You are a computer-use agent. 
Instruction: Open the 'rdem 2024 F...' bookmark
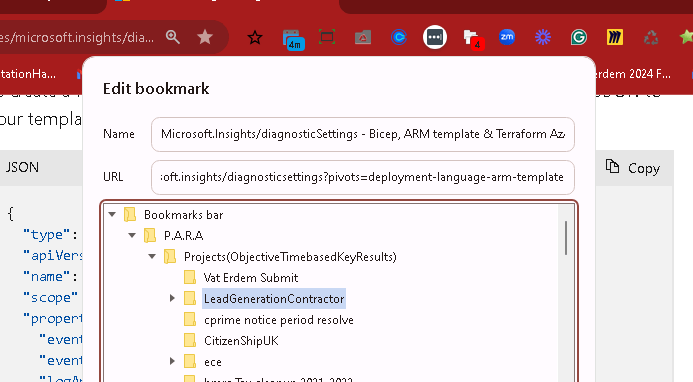633,74
